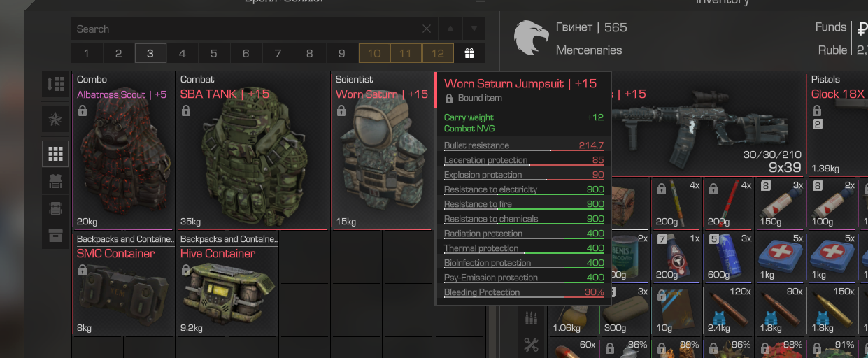Screen dimensions: 868x358
Task: Filter stash by armor vest icon
Action: 55,182
